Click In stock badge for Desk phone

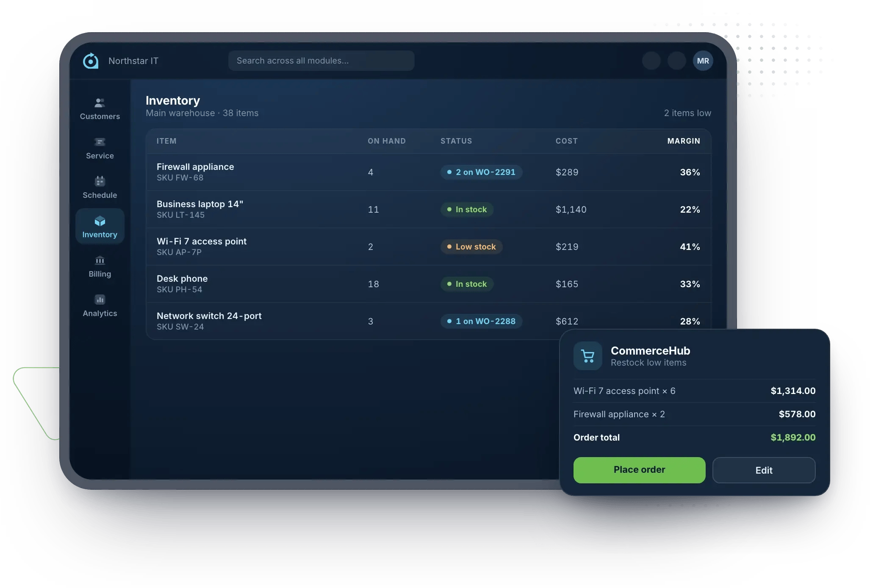point(467,284)
